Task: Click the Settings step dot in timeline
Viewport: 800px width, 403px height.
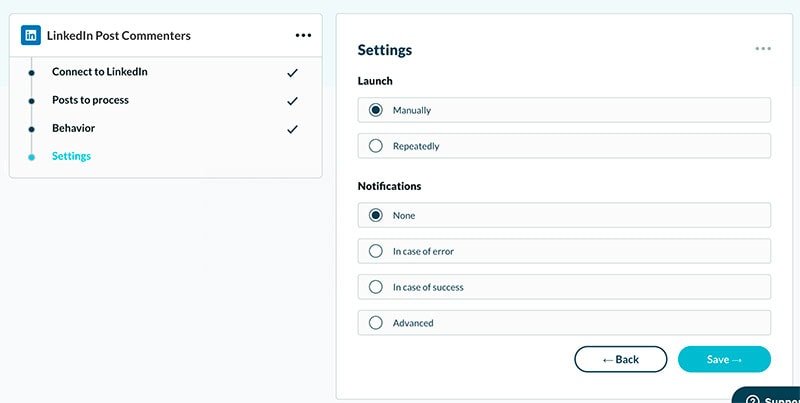Action: click(x=32, y=157)
